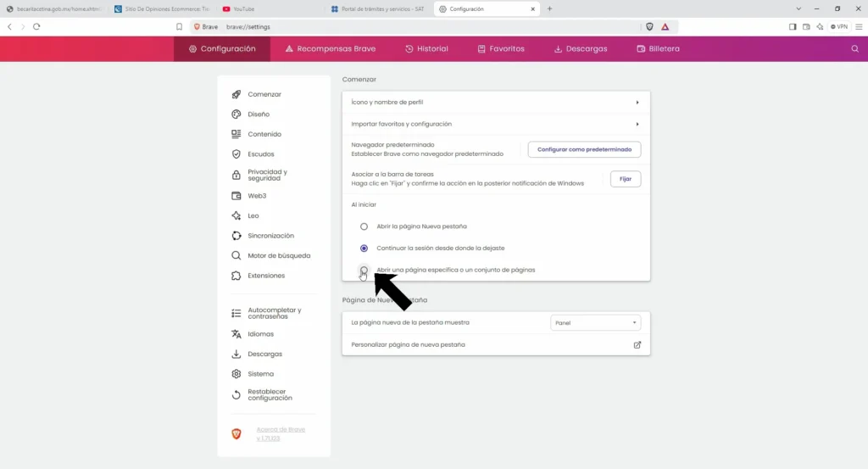The height and width of the screenshot is (469, 868).
Task: Close the Configuración tab
Action: (533, 8)
